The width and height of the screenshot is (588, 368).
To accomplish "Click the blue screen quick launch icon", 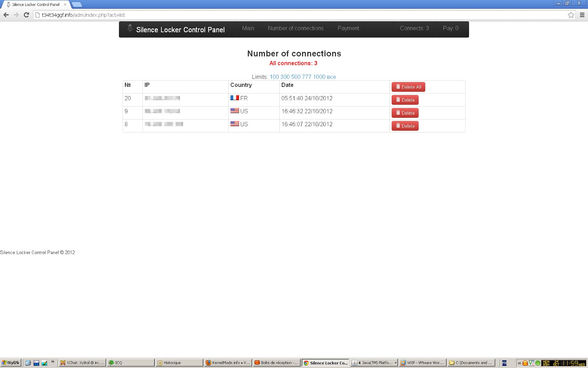I will (x=36, y=363).
